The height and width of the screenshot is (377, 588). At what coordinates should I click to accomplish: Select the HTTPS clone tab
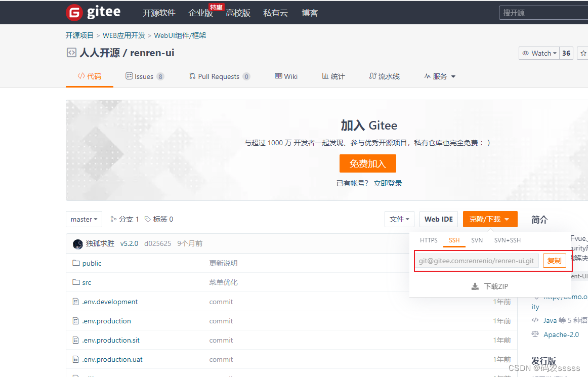coord(429,240)
